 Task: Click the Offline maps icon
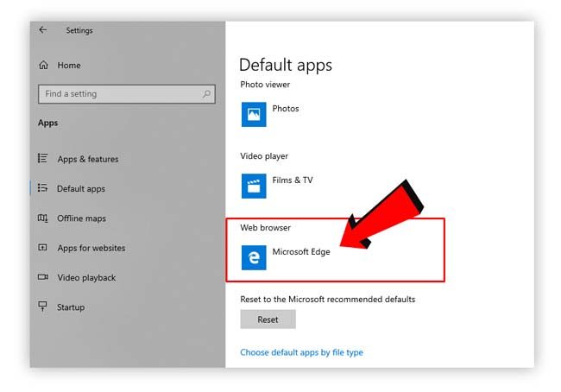tap(42, 218)
